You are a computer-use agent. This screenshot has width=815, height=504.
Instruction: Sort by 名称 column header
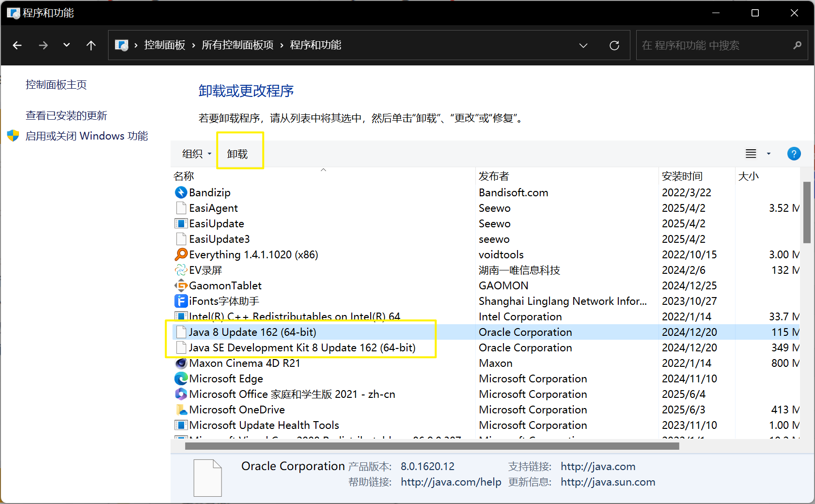(x=323, y=175)
